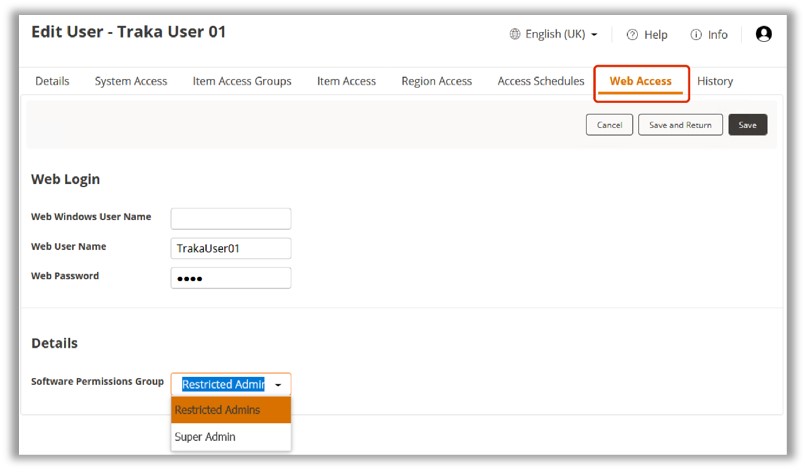Image resolution: width=805 pixels, height=473 pixels.
Task: Open the System Access tab
Action: click(x=131, y=81)
